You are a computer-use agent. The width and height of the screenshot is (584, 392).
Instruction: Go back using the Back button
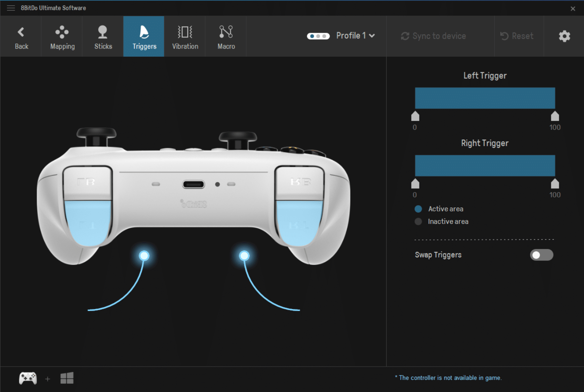point(21,36)
